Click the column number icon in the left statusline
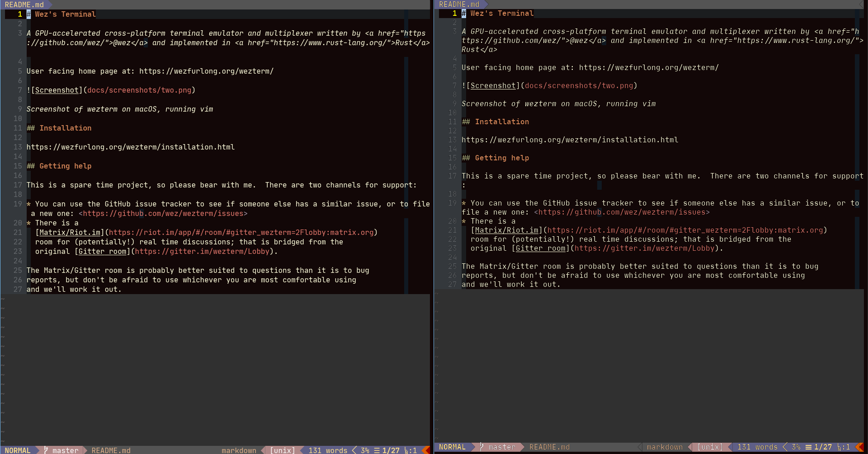This screenshot has width=868, height=454. (x=406, y=450)
